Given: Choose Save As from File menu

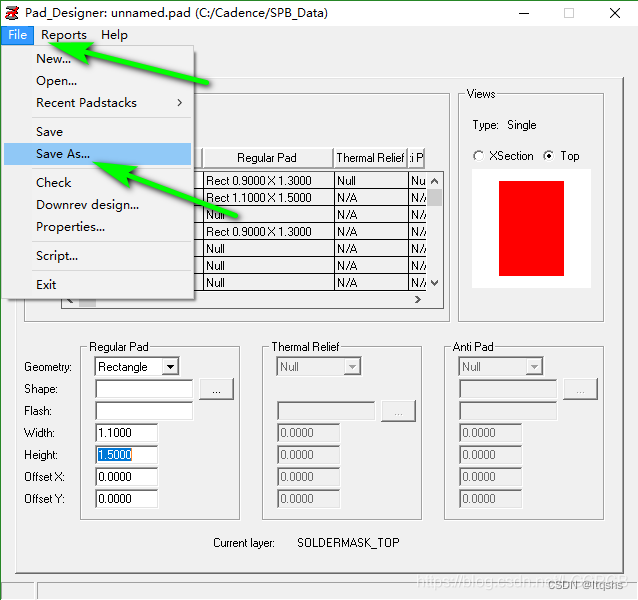Looking at the screenshot, I should pos(63,154).
